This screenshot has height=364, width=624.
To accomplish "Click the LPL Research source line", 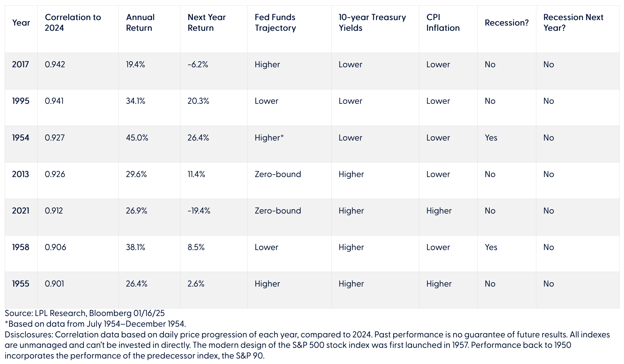I will (85, 313).
